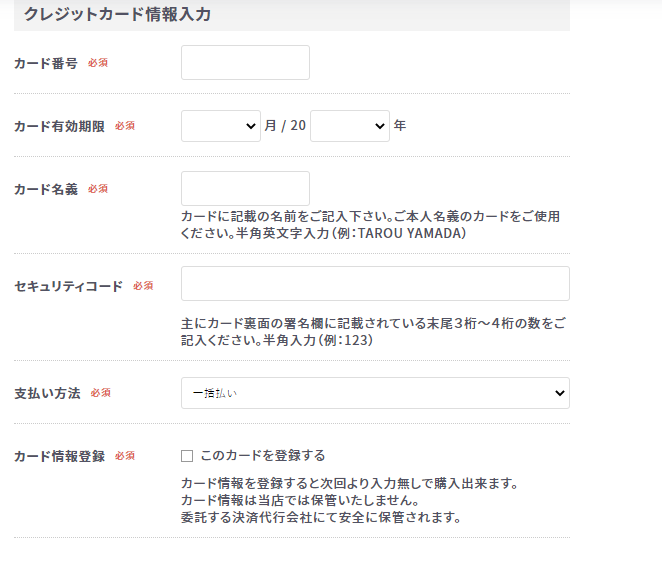
Task: Click the カード名義 field label
Action: (46, 189)
